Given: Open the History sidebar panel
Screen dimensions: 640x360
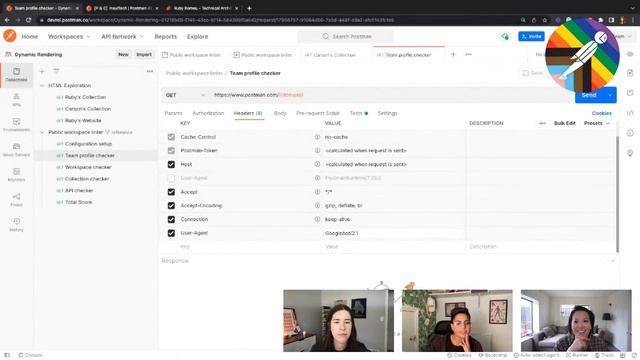Looking at the screenshot, I should click(16, 224).
